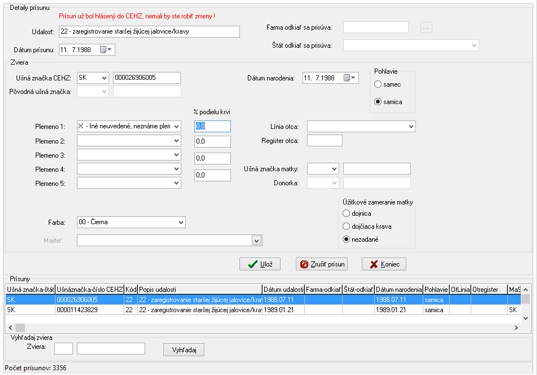The image size is (537, 375).
Task: Choose dojnica for mother's purpose
Action: [346, 213]
